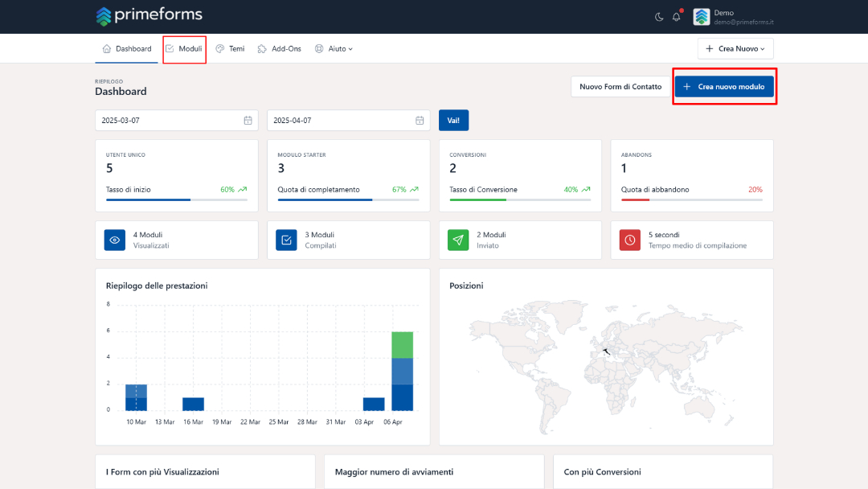
Task: Click the Tasso di Conversione progress bar
Action: (520, 200)
